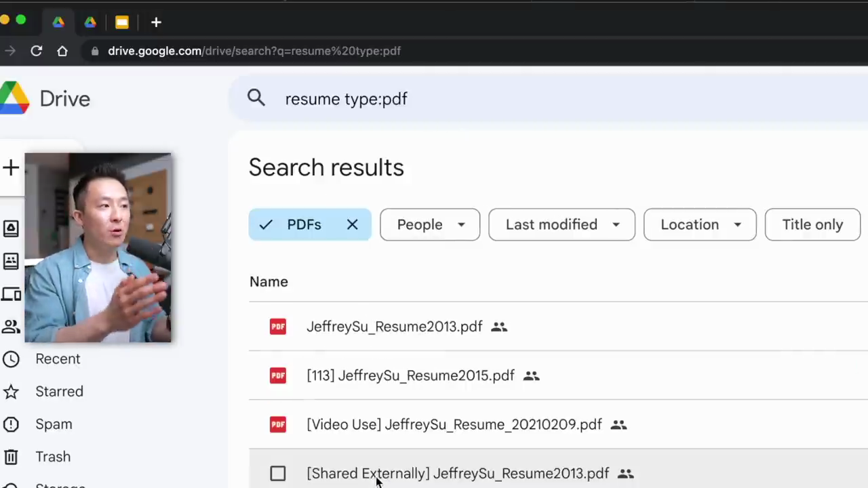The height and width of the screenshot is (488, 868).
Task: Open Recent in the sidebar
Action: point(58,359)
